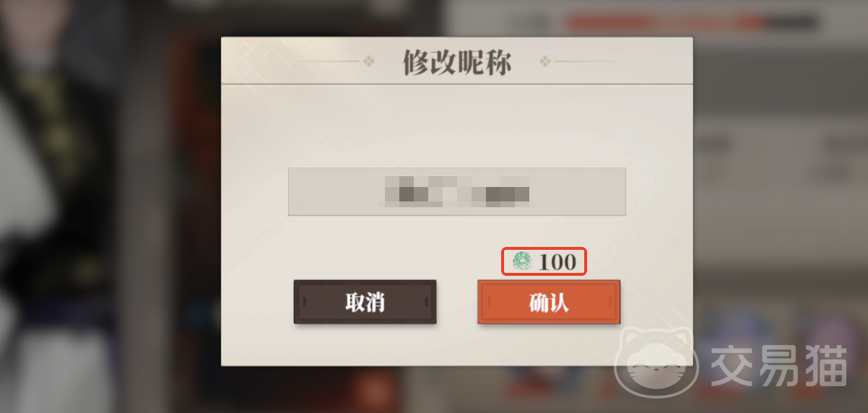868x413 pixels.
Task: Click the empty dialog area below the buttons
Action: coord(456,345)
